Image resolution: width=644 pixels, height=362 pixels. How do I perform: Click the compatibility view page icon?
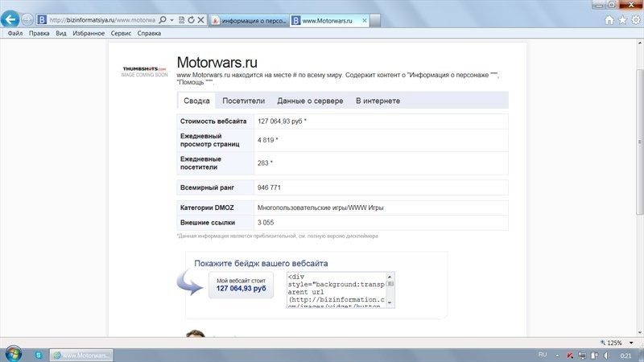click(x=182, y=19)
